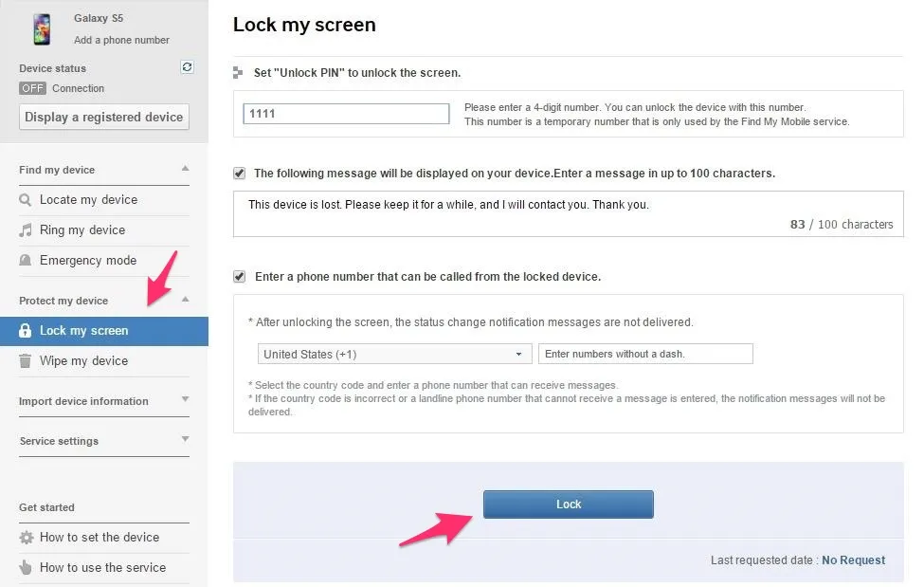Click the trash can icon for Wipe my device

point(26,360)
